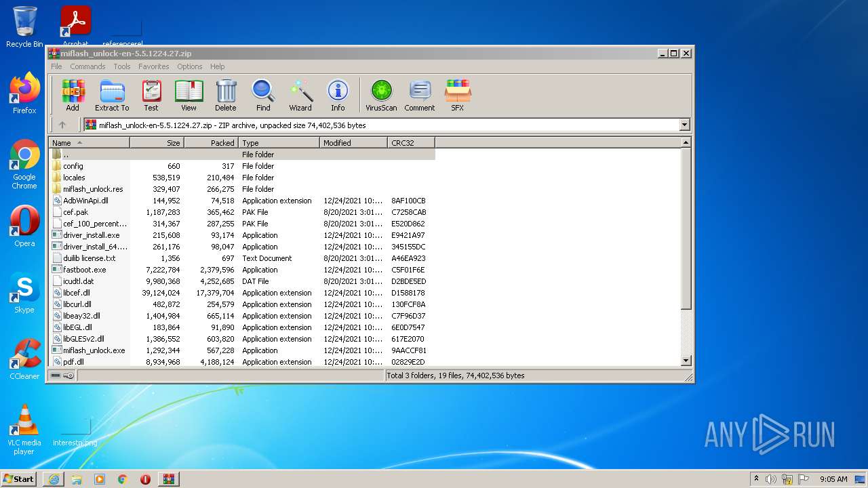
Task: Open the Favorites menu
Action: pos(154,66)
